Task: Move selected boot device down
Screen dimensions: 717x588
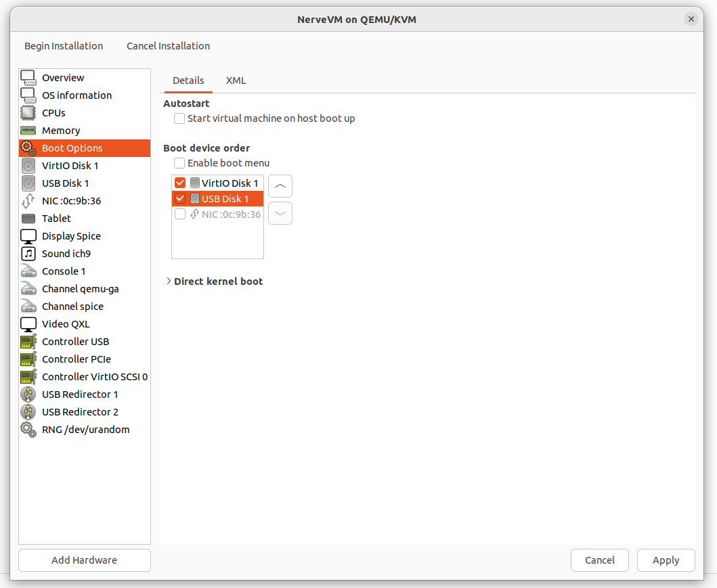Action: coord(280,213)
